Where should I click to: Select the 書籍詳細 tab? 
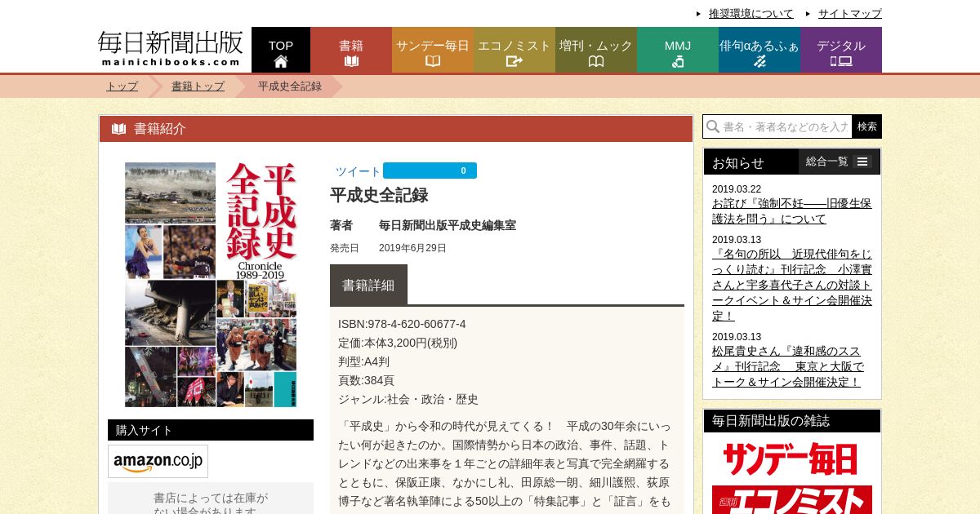368,285
